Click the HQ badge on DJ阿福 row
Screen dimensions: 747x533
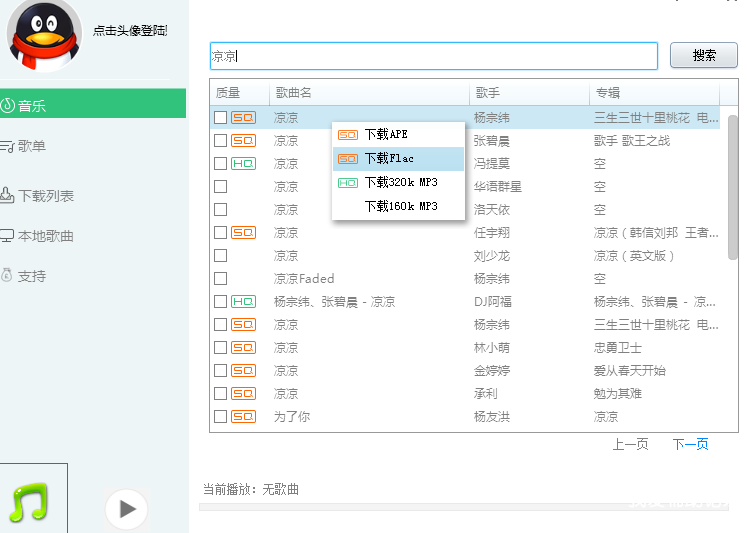(243, 302)
